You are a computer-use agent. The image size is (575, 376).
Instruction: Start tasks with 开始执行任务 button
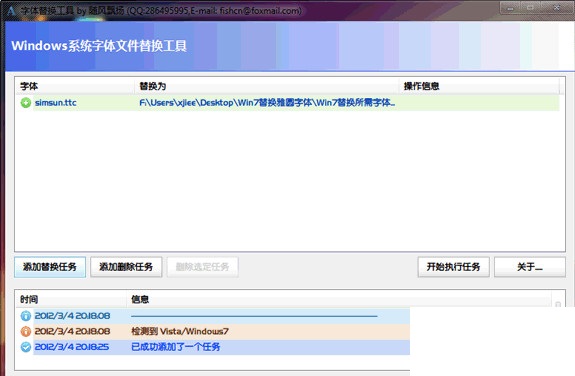[x=454, y=267]
